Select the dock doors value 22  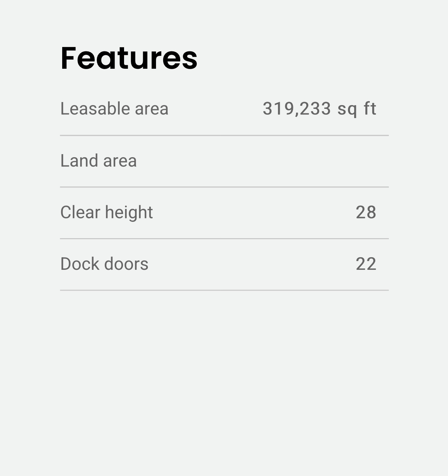coord(366,264)
